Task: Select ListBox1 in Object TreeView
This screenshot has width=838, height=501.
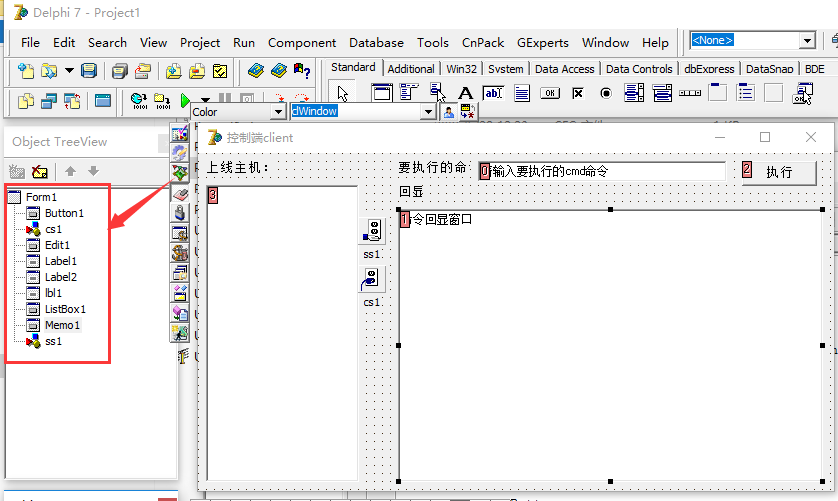Action: (65, 310)
